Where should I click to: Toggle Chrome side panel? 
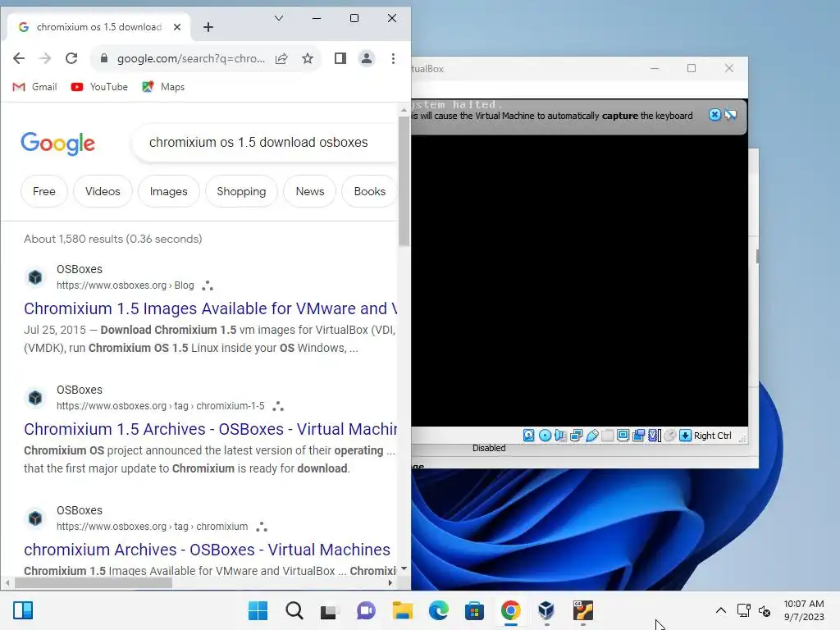pyautogui.click(x=340, y=58)
